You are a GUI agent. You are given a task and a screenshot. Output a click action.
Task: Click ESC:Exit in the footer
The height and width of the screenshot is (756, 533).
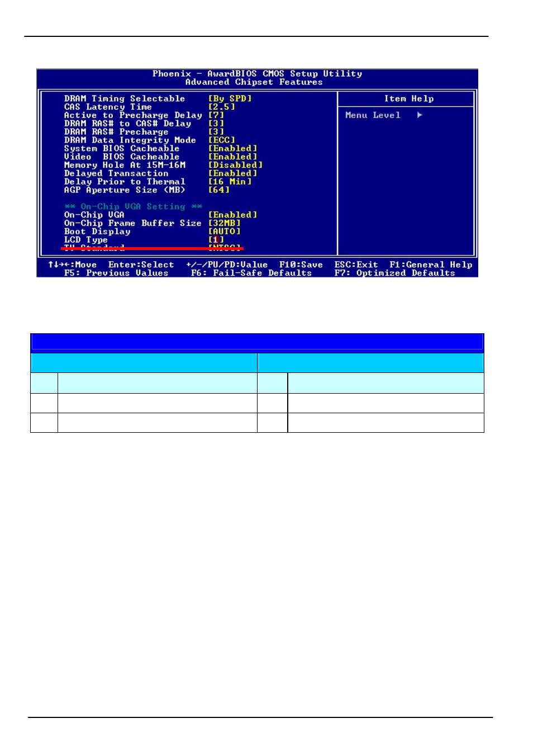click(356, 264)
